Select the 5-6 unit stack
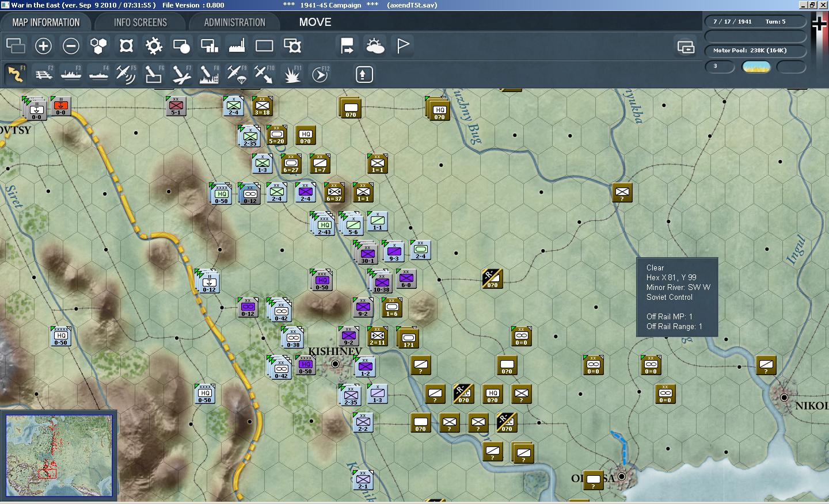The image size is (829, 504). coord(352,224)
